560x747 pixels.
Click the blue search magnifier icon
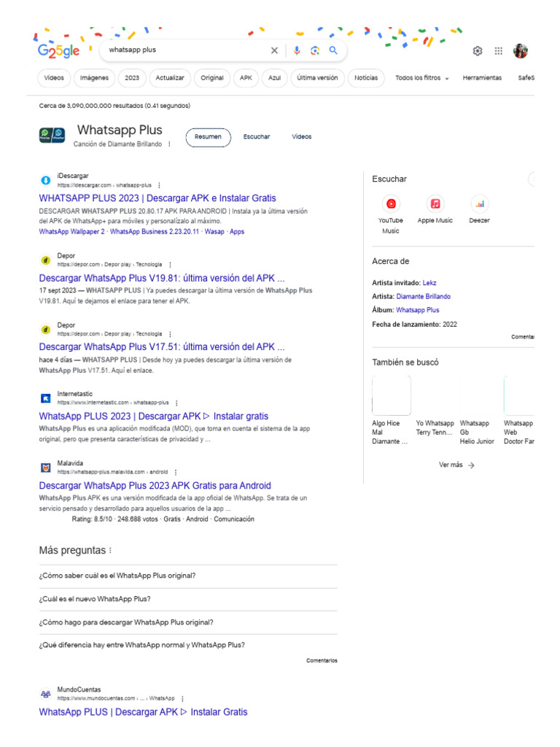click(333, 50)
